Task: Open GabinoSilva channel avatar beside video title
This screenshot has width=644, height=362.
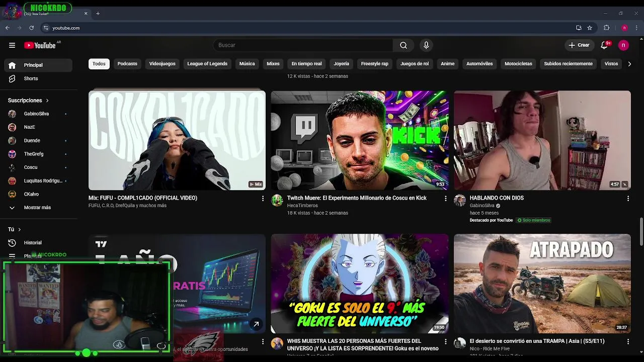Action: pos(460,201)
